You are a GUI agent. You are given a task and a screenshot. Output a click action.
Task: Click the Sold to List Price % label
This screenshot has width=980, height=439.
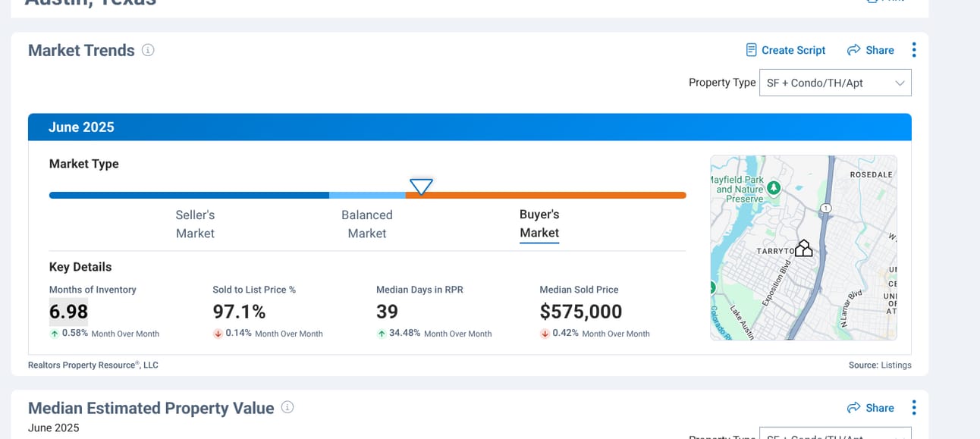pyautogui.click(x=254, y=290)
